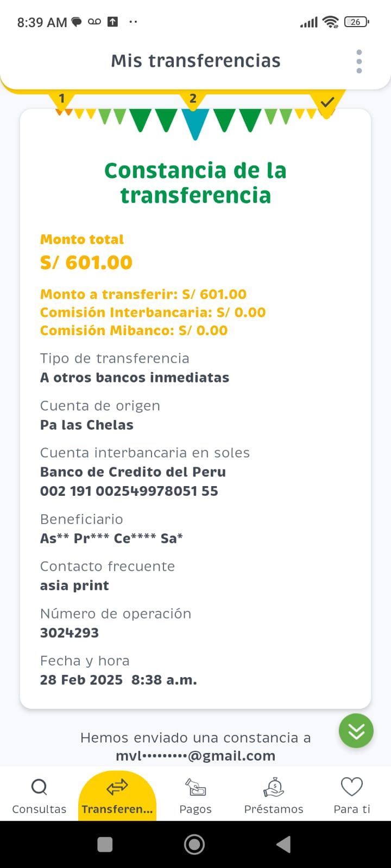Switch to the Consultas tab label
The image size is (391, 868).
39,809
